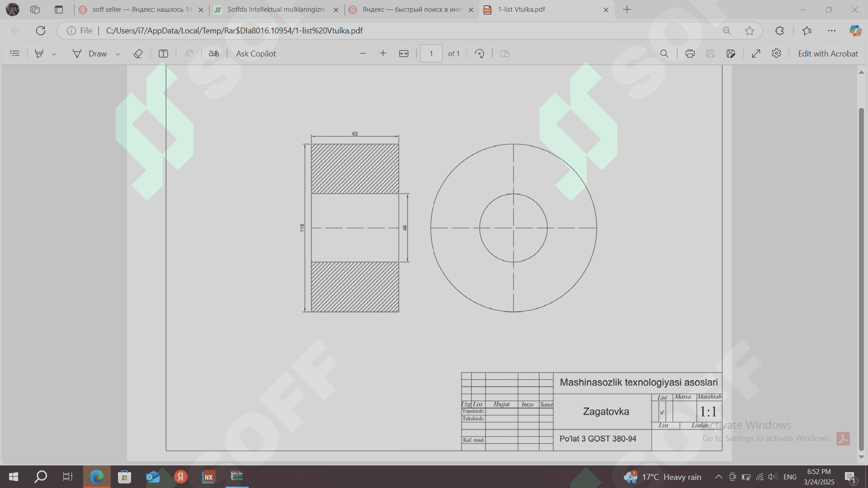Open Copilot sidebar icon
Image resolution: width=868 pixels, height=488 pixels.
pyautogui.click(x=855, y=31)
